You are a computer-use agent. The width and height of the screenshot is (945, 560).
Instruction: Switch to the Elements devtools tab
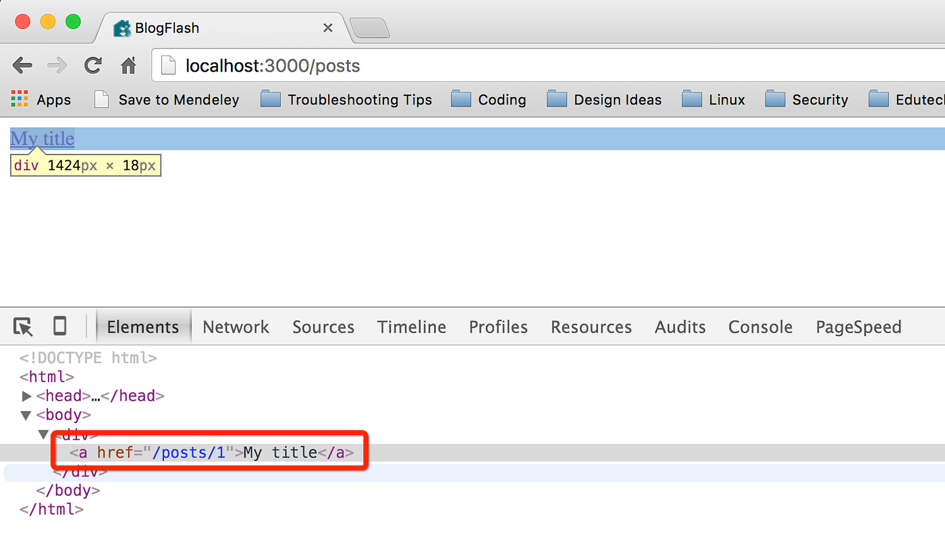(143, 327)
